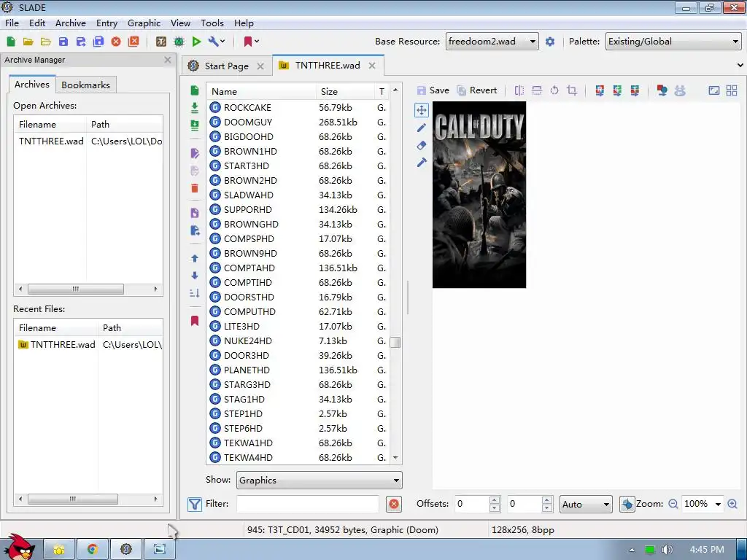Click the Crop graphic icon
747x560 pixels.
pos(572,90)
